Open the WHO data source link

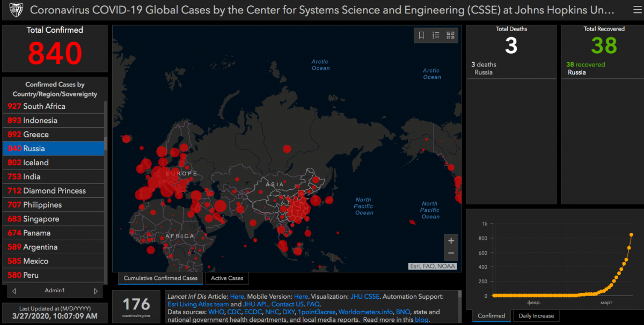216,312
